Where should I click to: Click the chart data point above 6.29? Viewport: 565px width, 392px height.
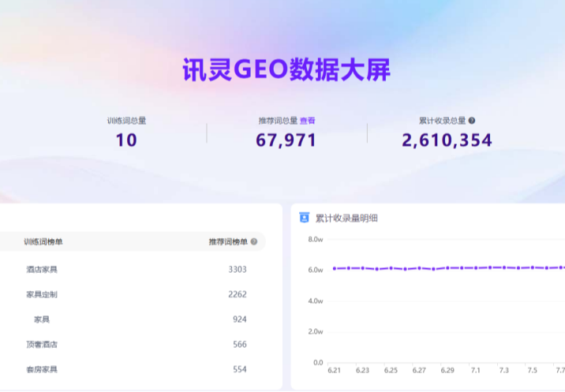(447, 268)
